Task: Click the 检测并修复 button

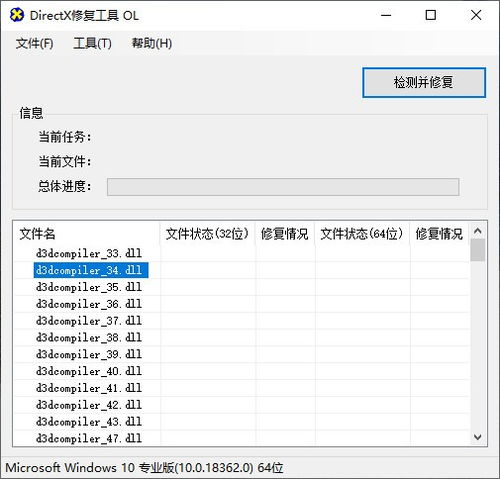Action: 424,82
